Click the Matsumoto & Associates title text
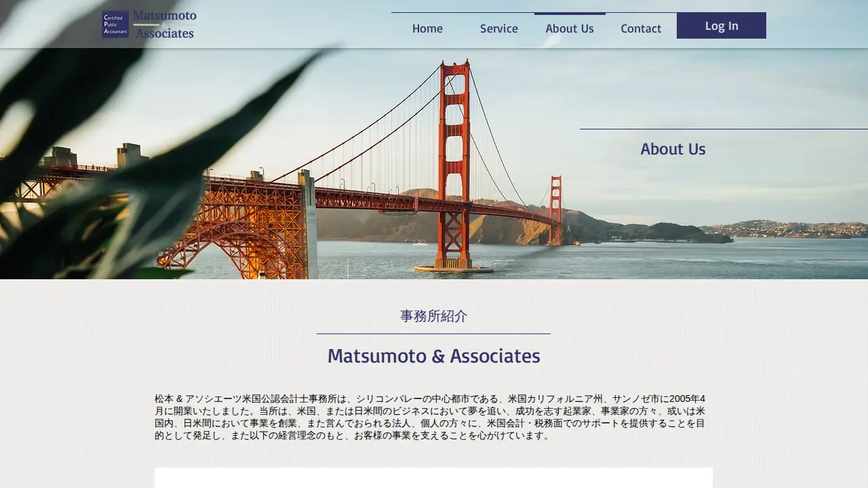This screenshot has height=488, width=868. click(434, 356)
